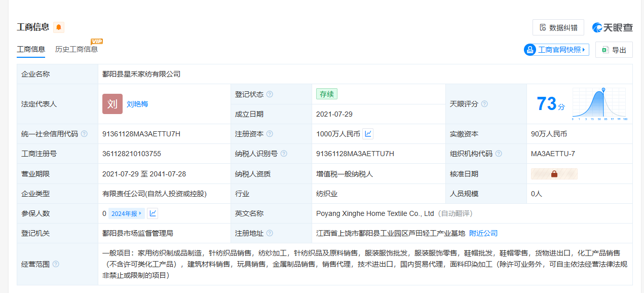
Task: Click the orange bell alert icon
Action: coord(59,27)
